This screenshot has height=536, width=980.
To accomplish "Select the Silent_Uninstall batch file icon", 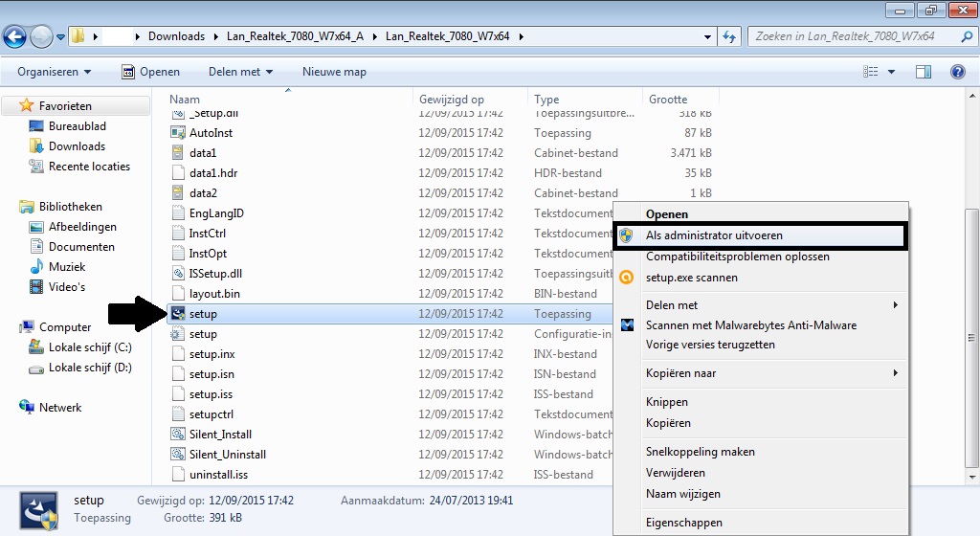I will [x=178, y=454].
